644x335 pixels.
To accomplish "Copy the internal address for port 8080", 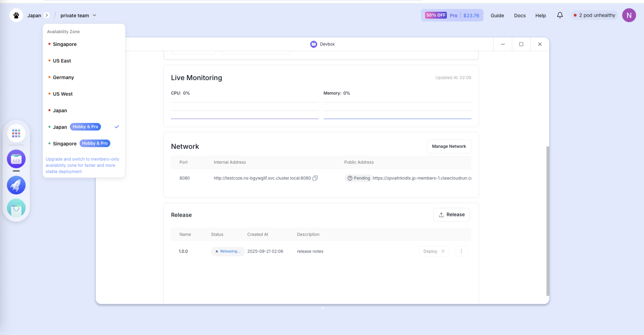I will click(x=315, y=178).
